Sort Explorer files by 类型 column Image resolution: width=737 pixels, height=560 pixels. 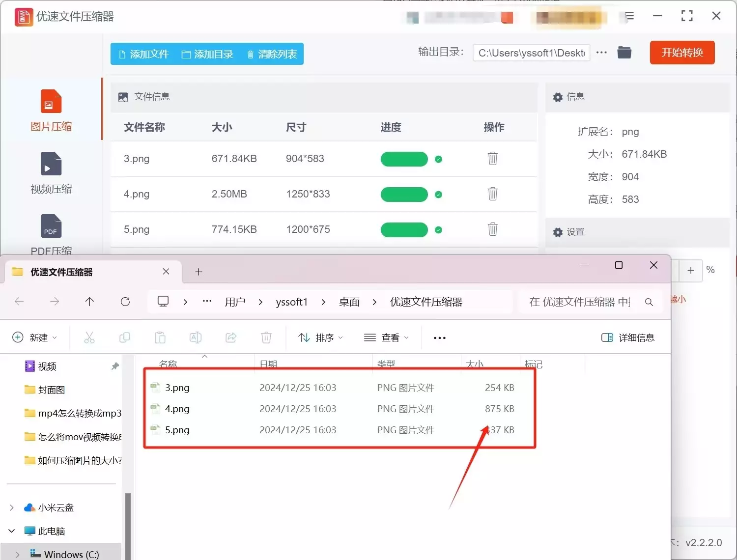pos(386,364)
